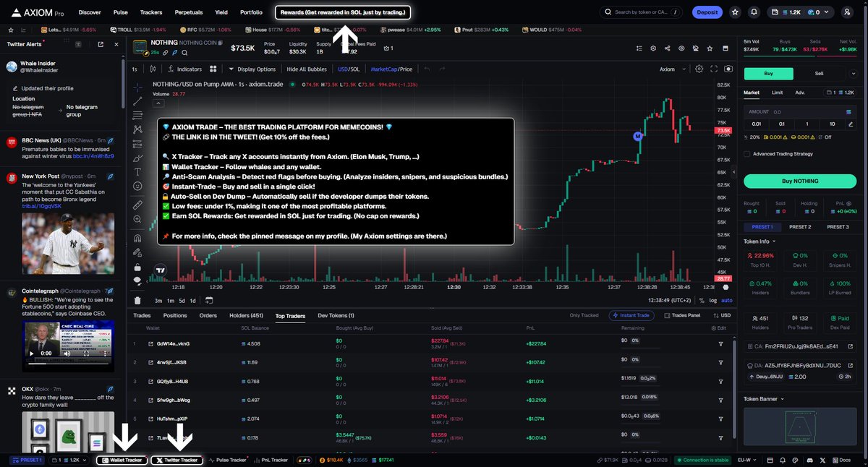The height and width of the screenshot is (467, 868).
Task: Open the wallet balance dropdown showing 1.2K
Action: (800, 12)
